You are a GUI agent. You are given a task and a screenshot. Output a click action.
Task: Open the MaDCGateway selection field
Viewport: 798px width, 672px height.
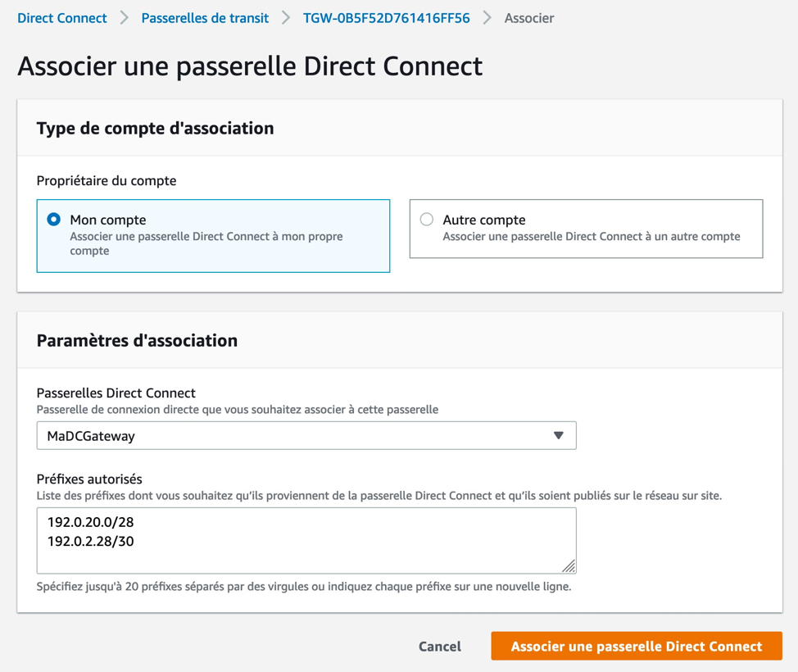pos(295,436)
